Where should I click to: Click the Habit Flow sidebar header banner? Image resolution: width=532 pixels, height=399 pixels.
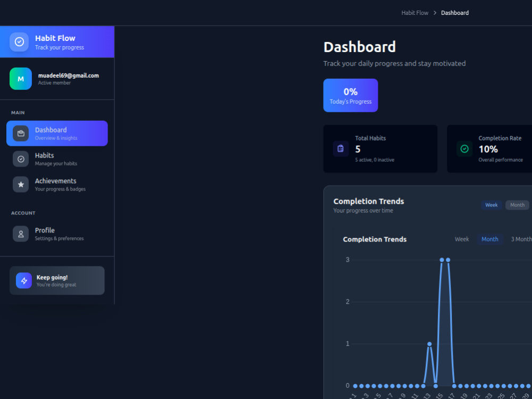57,41
